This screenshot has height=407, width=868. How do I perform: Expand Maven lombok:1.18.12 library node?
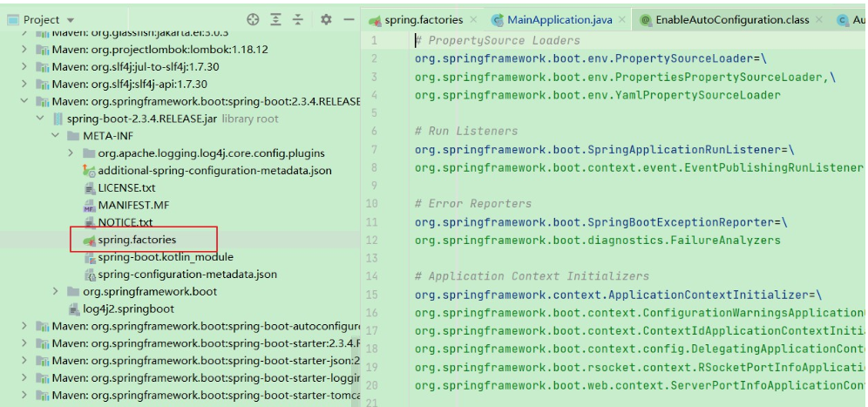coord(24,50)
